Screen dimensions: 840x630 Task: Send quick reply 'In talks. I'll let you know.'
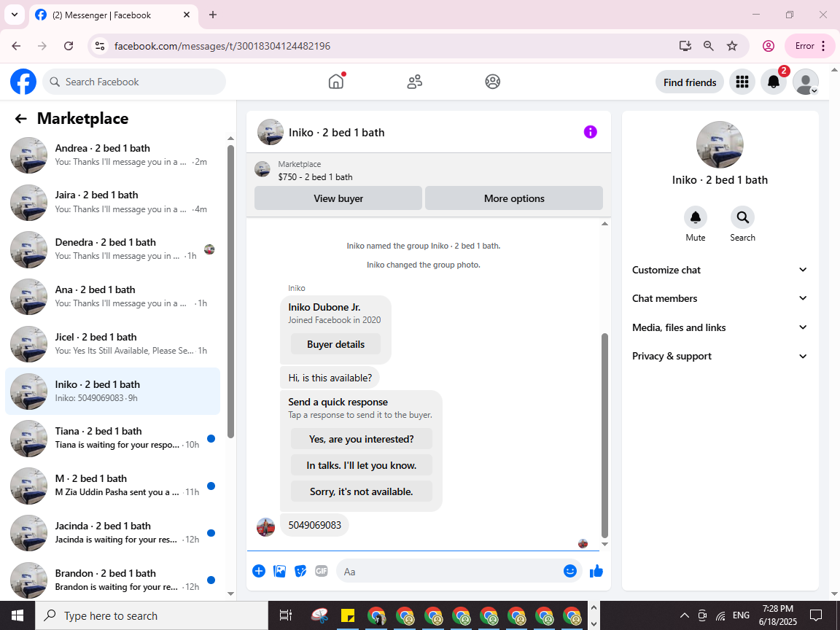(361, 465)
